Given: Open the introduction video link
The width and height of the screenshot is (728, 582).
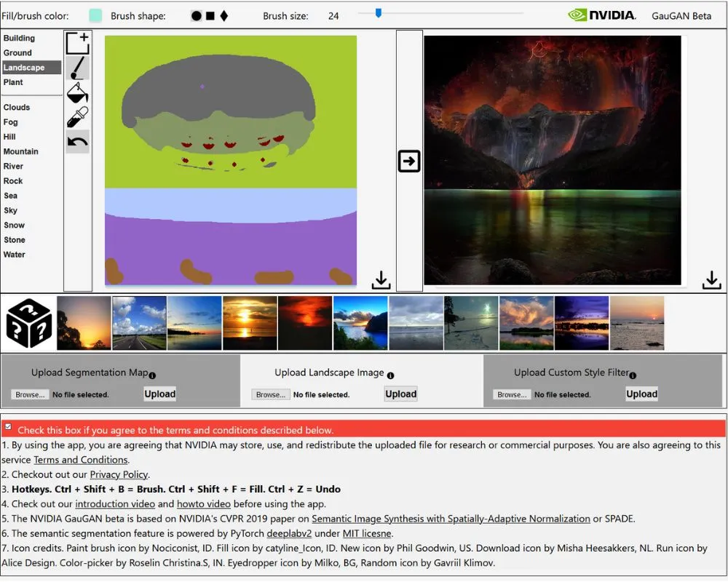Looking at the screenshot, I should (115, 504).
